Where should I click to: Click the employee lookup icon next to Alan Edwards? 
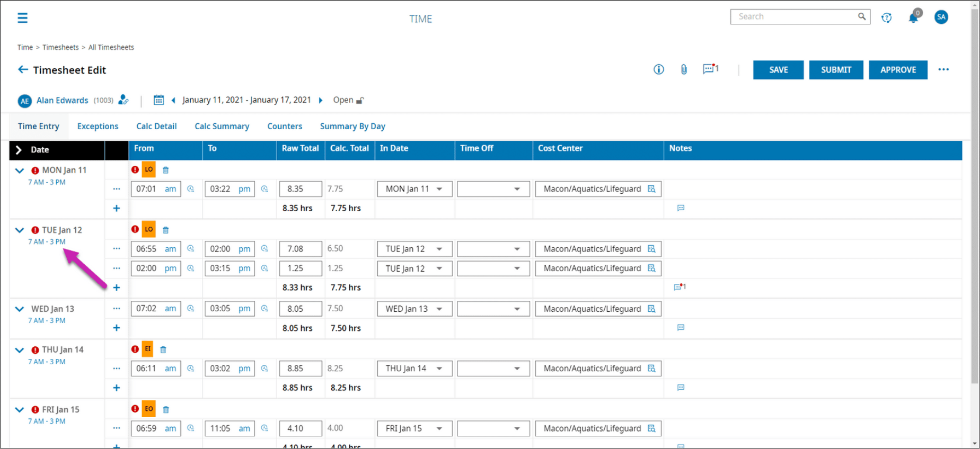click(x=123, y=100)
